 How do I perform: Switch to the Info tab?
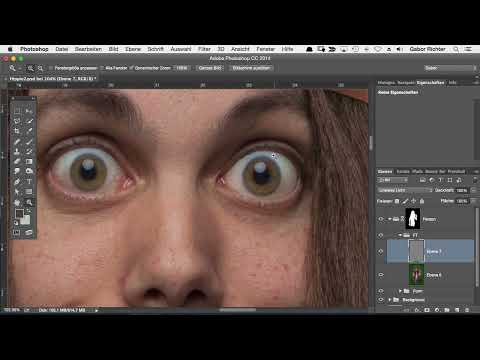point(452,82)
